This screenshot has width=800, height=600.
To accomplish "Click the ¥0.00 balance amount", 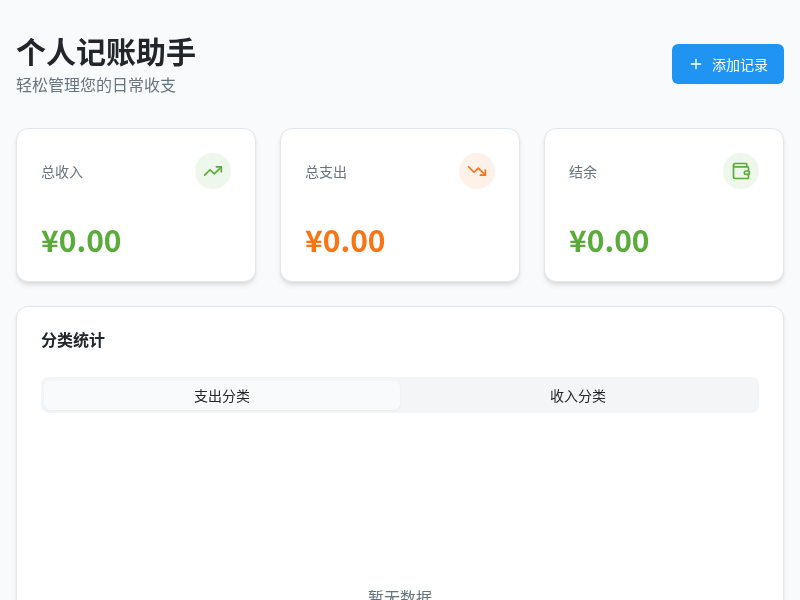I will tap(609, 241).
